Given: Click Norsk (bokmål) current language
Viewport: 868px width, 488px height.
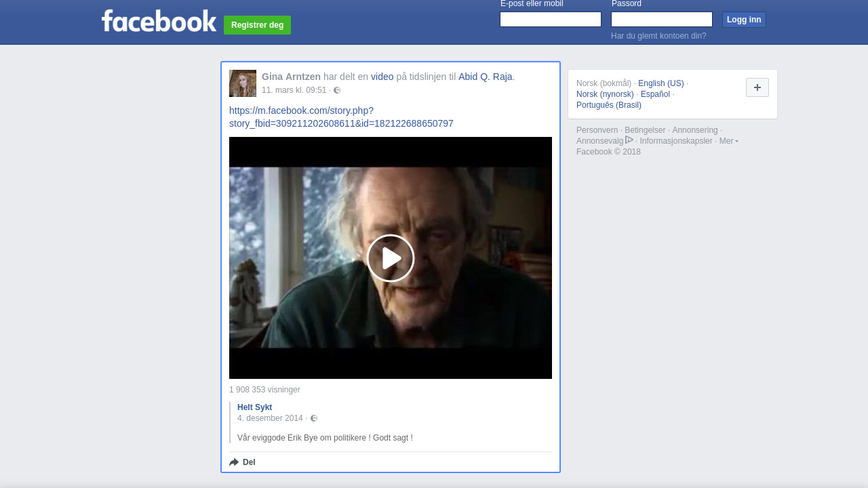Looking at the screenshot, I should (604, 83).
